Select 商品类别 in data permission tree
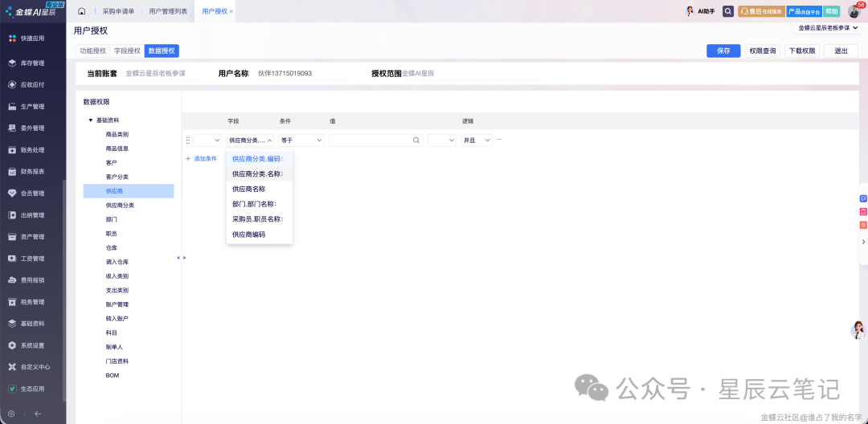This screenshot has width=868, height=424. point(117,134)
